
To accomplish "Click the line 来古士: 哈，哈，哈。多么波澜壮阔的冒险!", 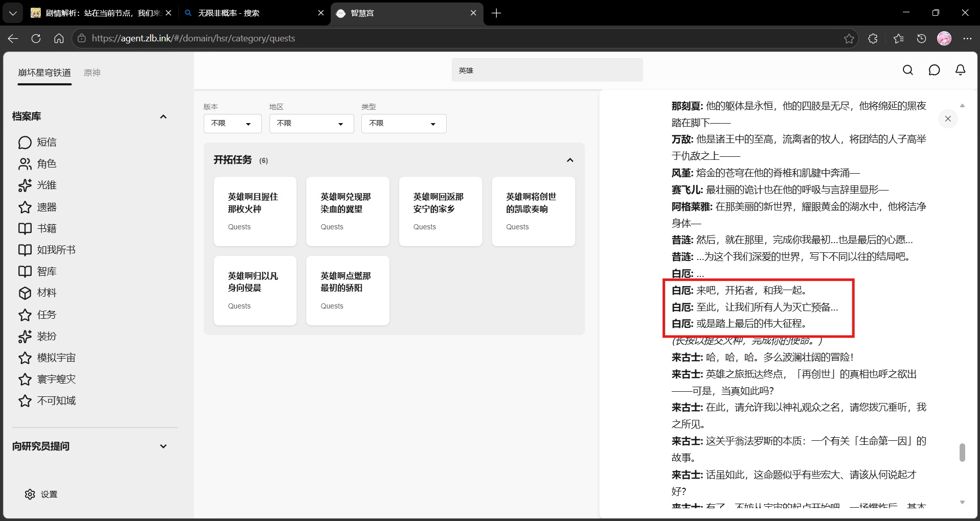I will (763, 358).
